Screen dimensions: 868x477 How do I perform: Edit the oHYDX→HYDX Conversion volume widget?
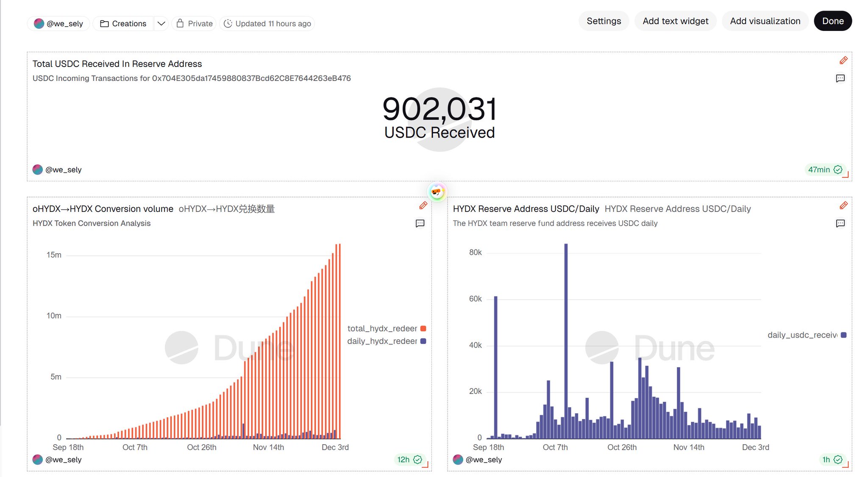[423, 205]
